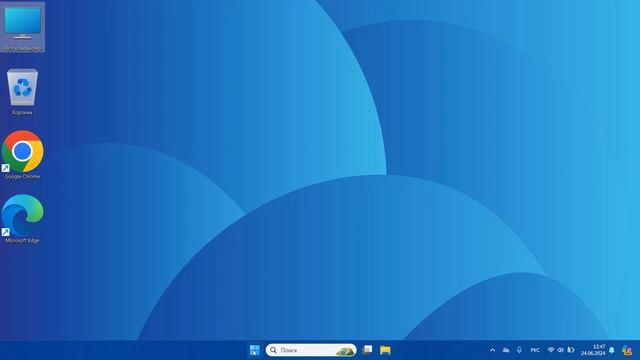Select the This PC desktop icon
The image size is (640, 360).
(x=22, y=27)
